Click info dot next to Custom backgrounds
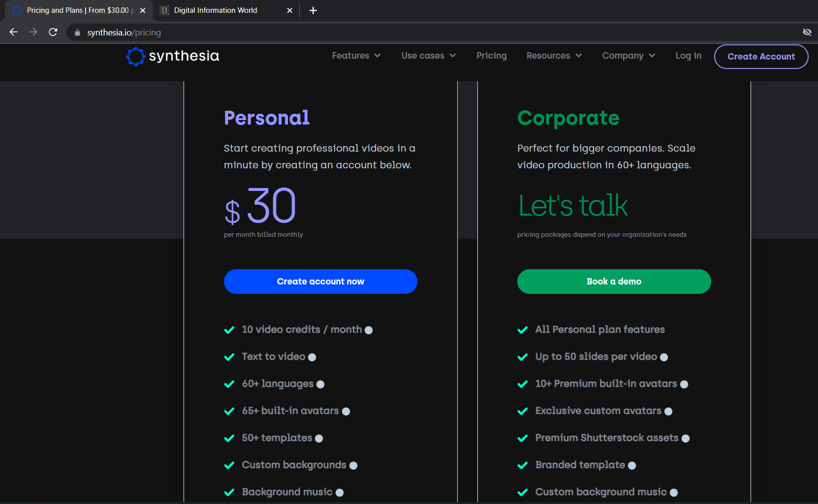 click(353, 466)
